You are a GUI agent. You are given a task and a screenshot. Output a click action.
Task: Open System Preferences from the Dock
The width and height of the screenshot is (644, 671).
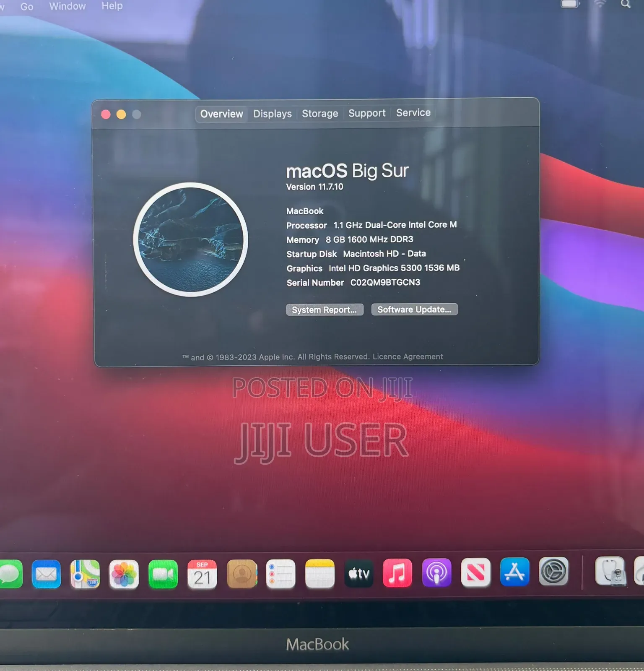(x=553, y=571)
